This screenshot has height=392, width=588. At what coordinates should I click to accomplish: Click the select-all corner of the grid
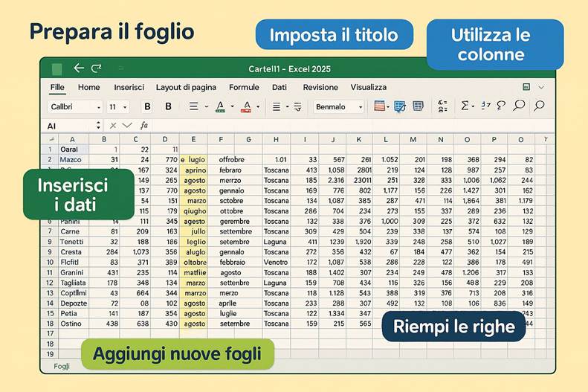[51, 139]
